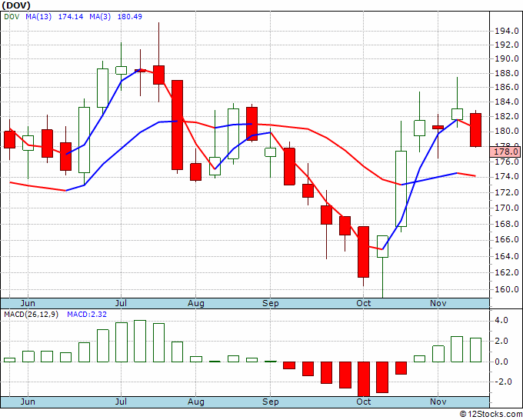Click Sep on the price chart time axis

click(270, 303)
